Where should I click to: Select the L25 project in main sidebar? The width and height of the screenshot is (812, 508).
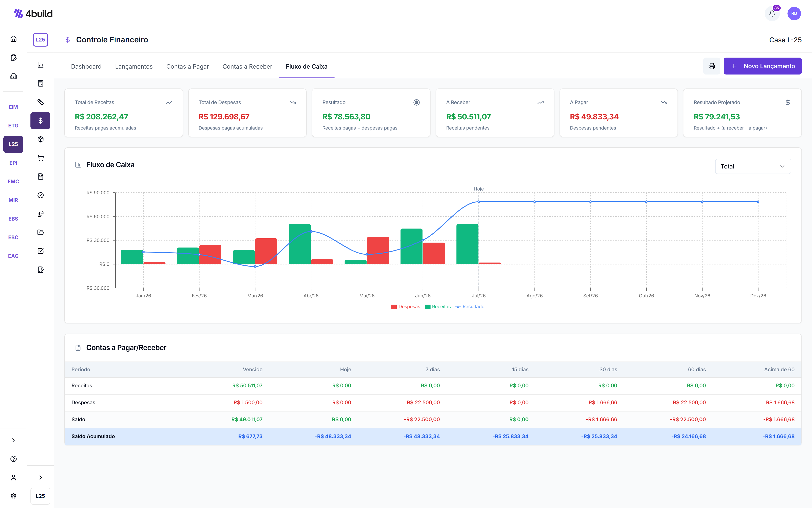13,144
